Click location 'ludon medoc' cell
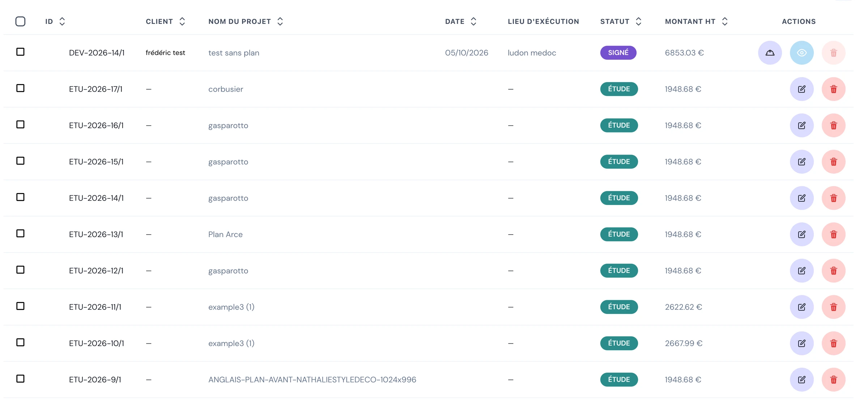Viewport: 868px width, 403px height. click(x=532, y=53)
